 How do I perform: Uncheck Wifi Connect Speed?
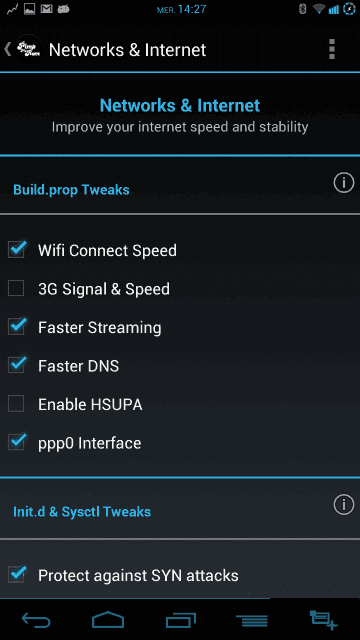pos(16,249)
